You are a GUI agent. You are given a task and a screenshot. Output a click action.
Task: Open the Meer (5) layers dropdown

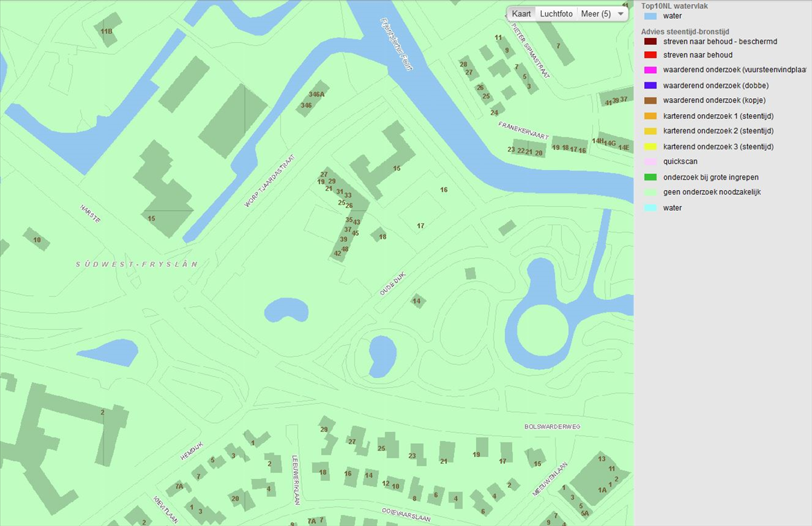click(603, 14)
